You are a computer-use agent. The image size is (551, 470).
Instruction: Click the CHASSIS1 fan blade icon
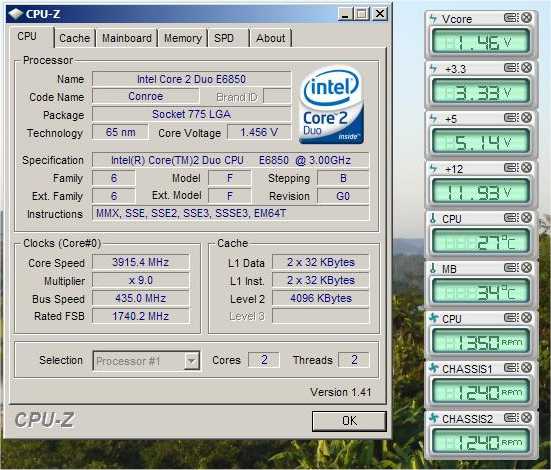pos(434,368)
